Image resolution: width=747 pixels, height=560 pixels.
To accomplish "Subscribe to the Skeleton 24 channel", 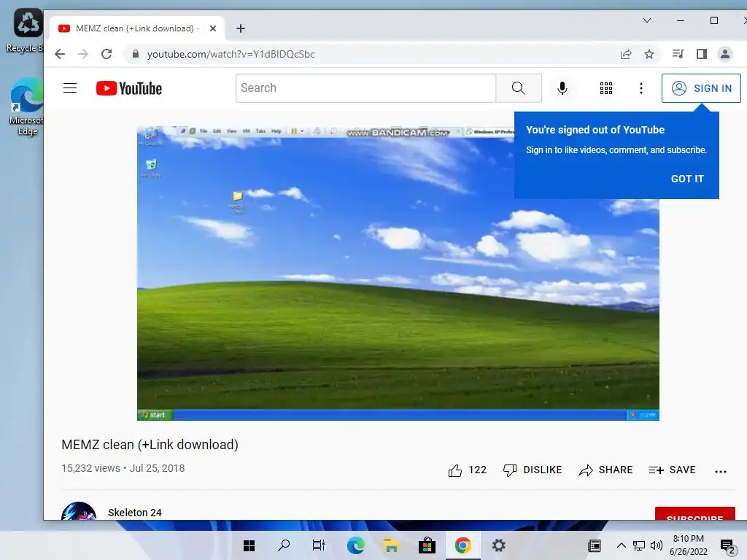I will (x=694, y=514).
